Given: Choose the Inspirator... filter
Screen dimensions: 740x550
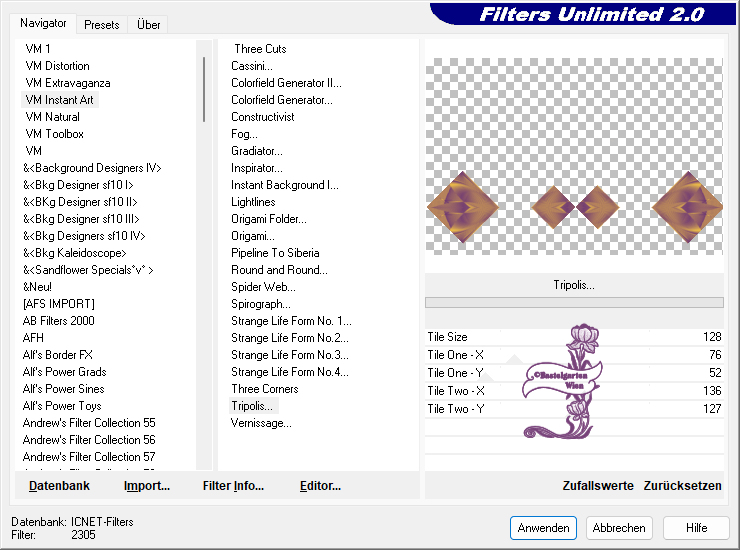Looking at the screenshot, I should pos(257,168).
